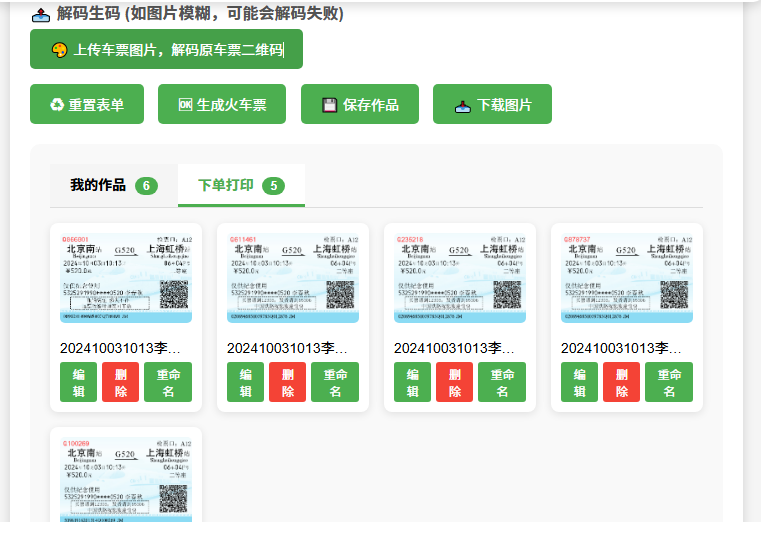Screen dimensions: 761x541
Task: Generate the train ticket with 生成火车票
Action: tap(222, 104)
